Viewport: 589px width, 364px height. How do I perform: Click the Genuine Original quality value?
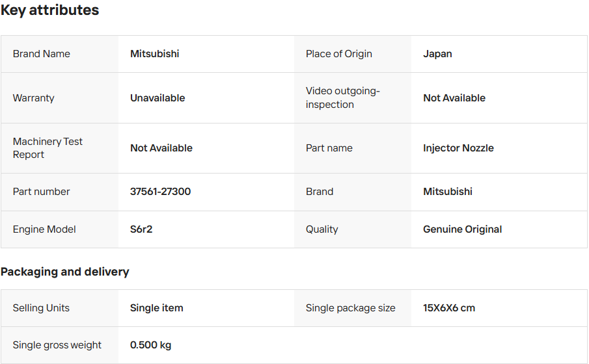pyautogui.click(x=462, y=229)
